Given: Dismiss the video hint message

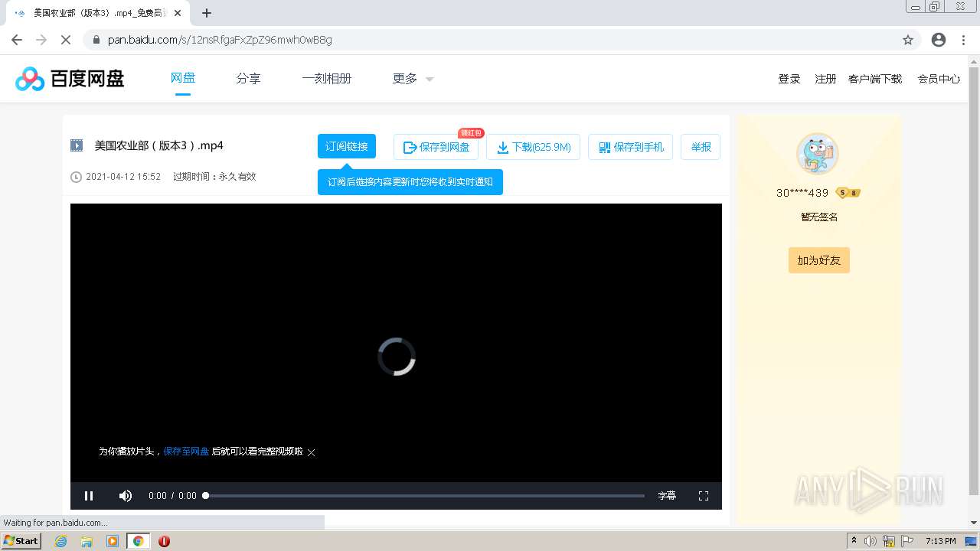Looking at the screenshot, I should pos(312,452).
